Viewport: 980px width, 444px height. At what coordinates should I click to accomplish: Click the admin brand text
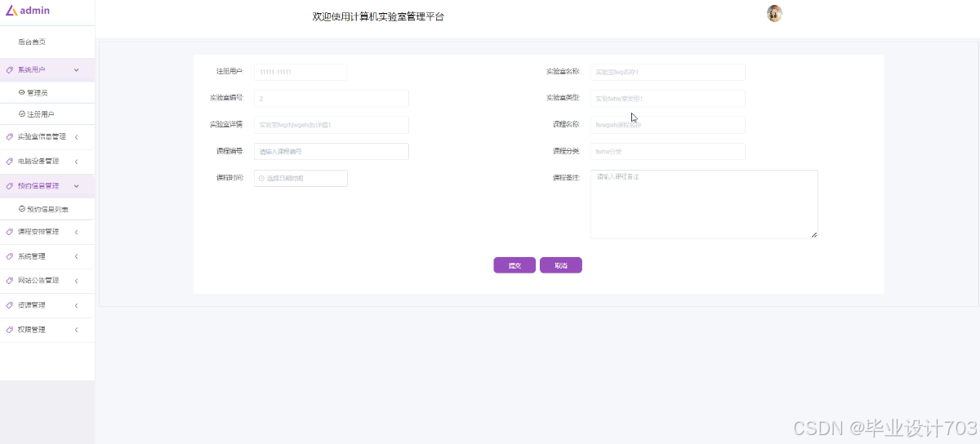(x=35, y=11)
